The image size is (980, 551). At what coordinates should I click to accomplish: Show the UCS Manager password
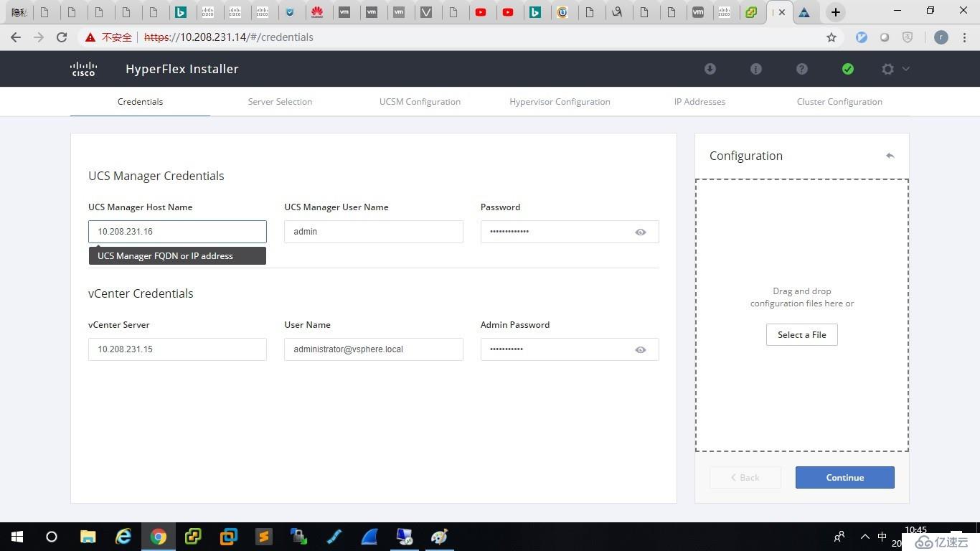coord(641,232)
